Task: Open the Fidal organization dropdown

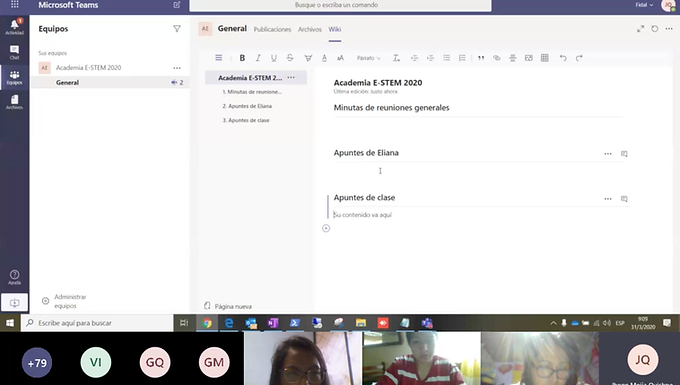Action: 644,5
